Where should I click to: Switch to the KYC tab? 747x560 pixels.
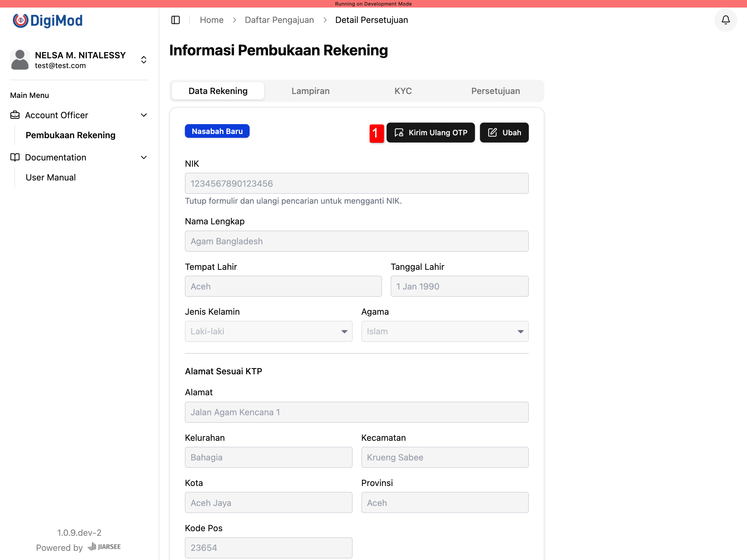point(403,91)
